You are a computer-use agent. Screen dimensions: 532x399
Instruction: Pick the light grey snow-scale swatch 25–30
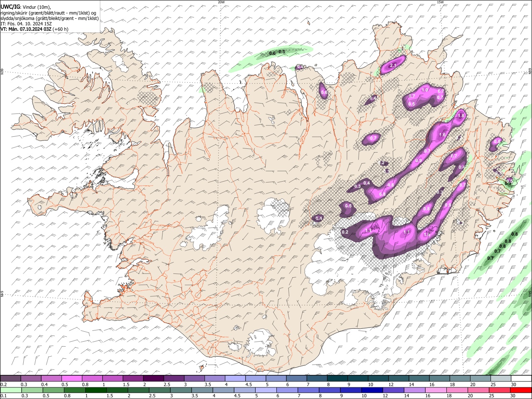click(501, 378)
